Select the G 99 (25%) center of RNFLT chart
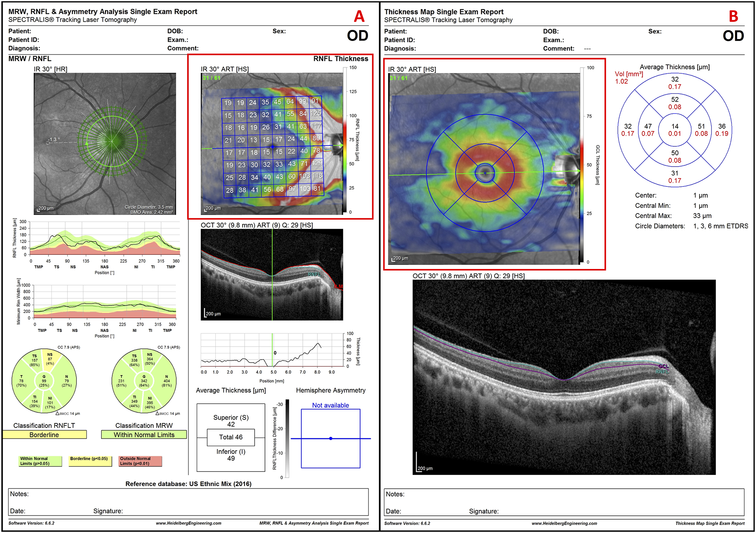 tap(44, 381)
